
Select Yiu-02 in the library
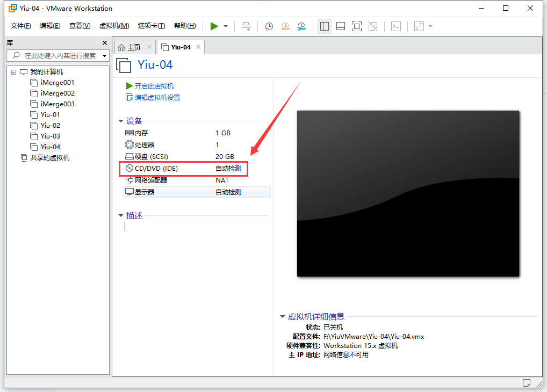(45, 126)
